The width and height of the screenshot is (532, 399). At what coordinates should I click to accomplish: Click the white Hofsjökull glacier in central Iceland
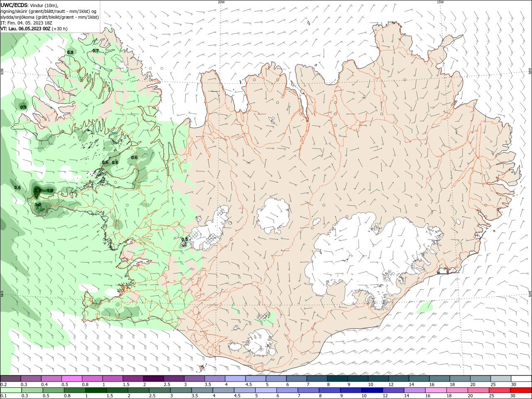[x=273, y=215]
